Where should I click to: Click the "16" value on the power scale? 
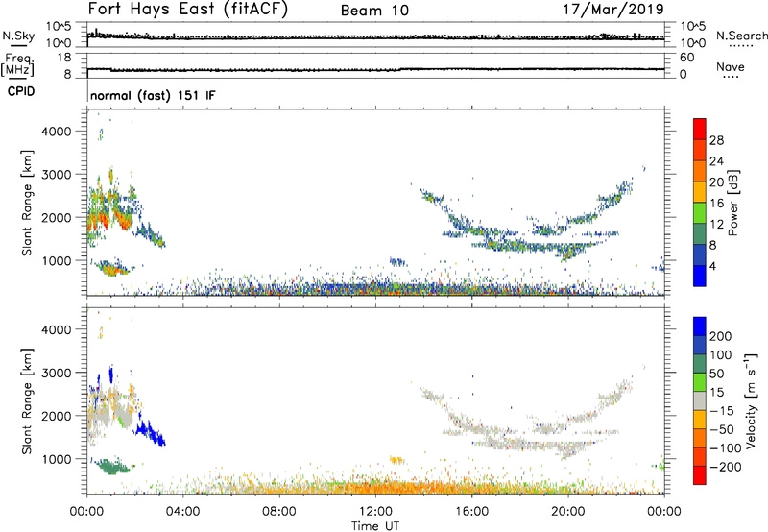point(716,204)
